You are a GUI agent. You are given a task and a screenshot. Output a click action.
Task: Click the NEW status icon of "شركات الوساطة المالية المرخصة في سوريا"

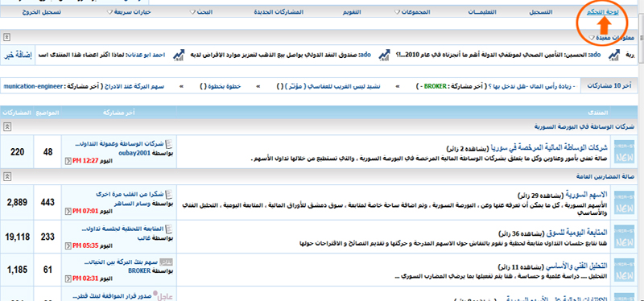[624, 151]
